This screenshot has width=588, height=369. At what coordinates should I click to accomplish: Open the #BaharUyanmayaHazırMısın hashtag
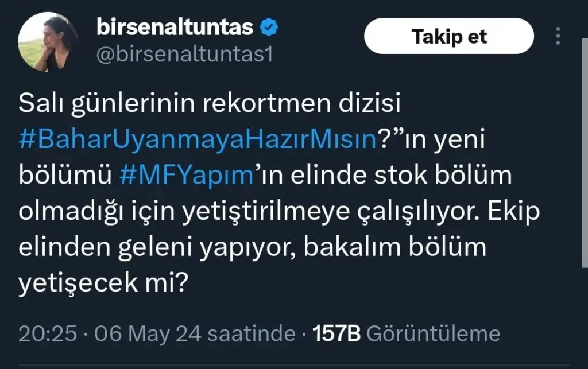pos(198,139)
